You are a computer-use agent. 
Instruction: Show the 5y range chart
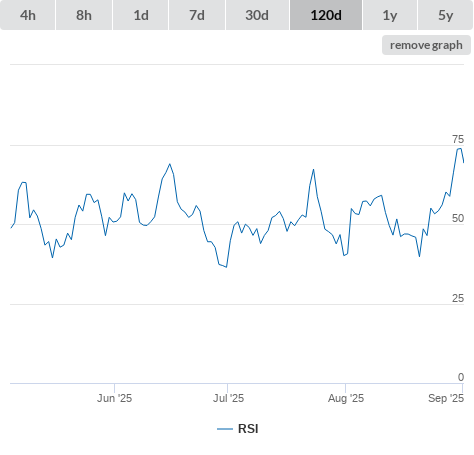click(x=445, y=15)
